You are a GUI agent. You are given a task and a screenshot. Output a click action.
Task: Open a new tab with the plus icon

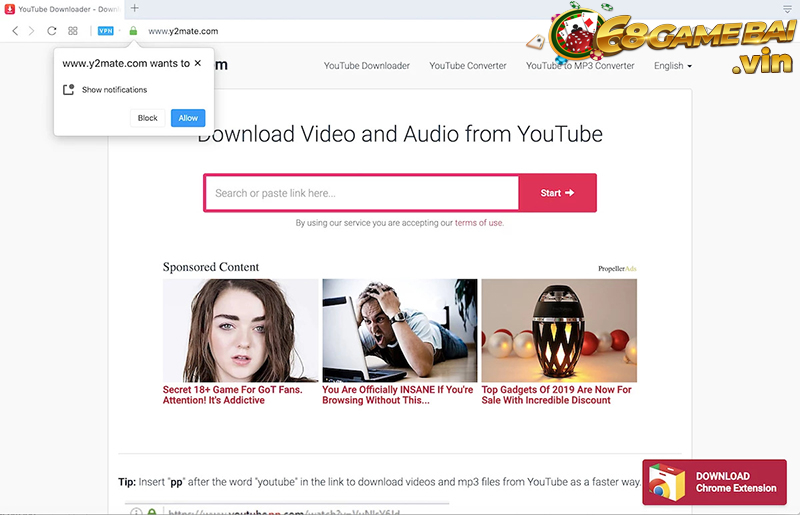tap(135, 8)
